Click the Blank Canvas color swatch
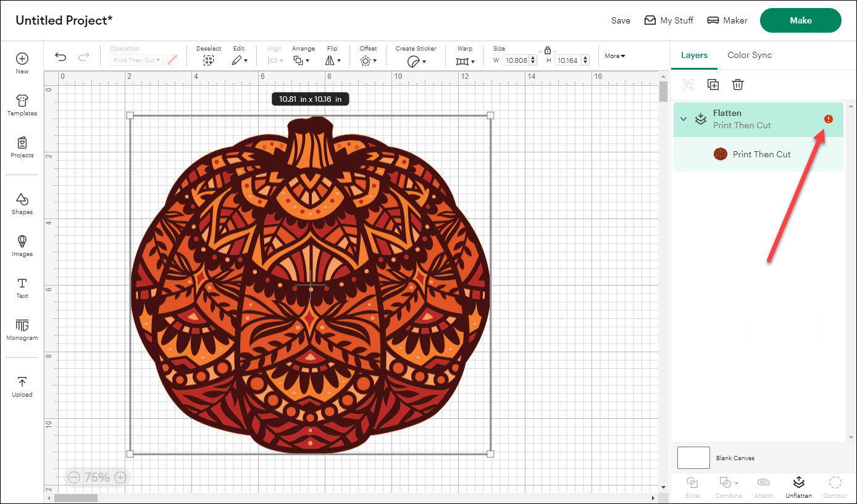This screenshot has height=504, width=857. (x=693, y=458)
